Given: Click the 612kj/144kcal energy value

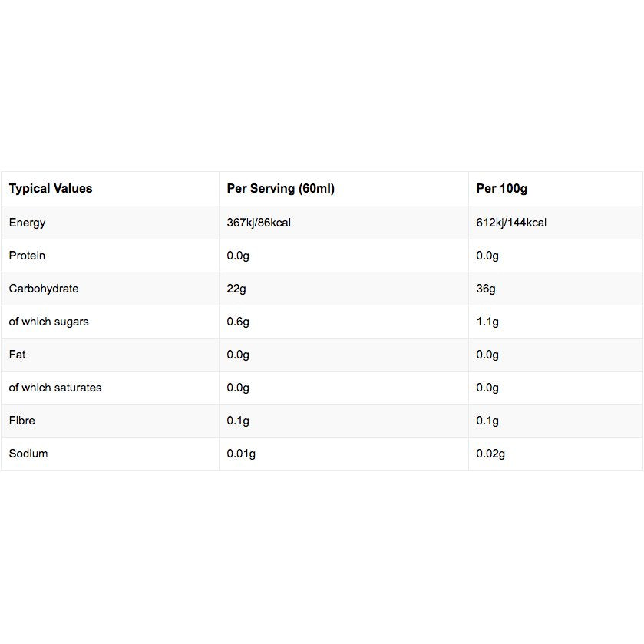Looking at the screenshot, I should point(511,223).
